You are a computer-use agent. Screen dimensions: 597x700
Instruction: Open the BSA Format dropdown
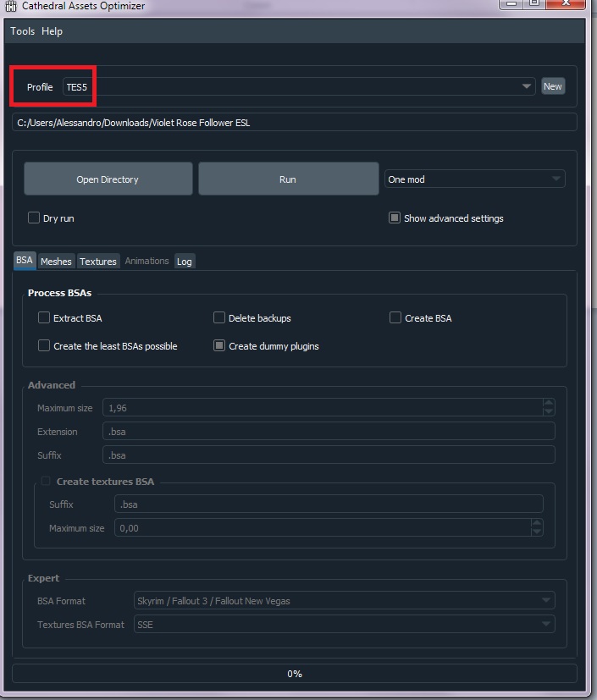tap(345, 600)
